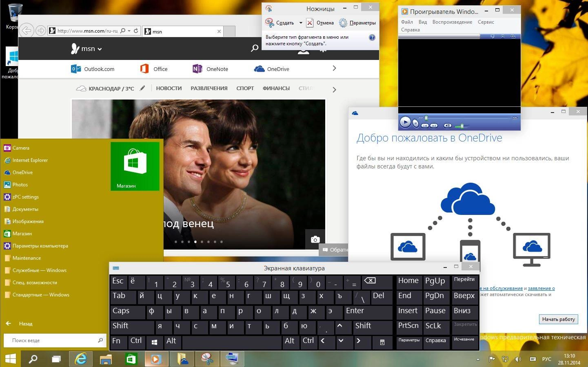
Task: Click the edit pencil next to Краснодар weather
Action: point(142,88)
